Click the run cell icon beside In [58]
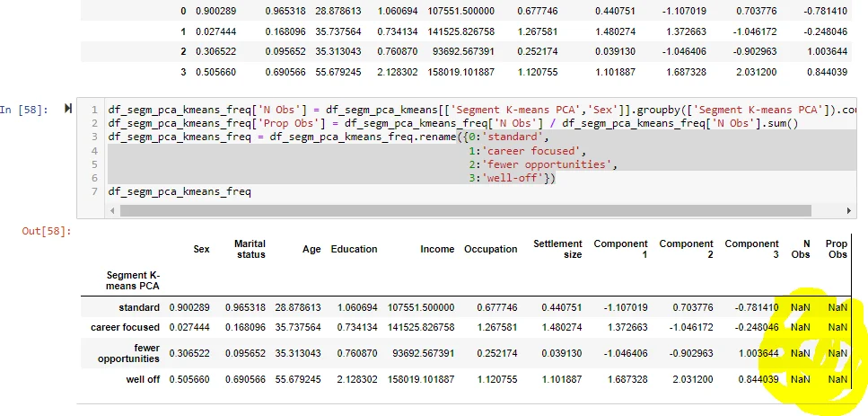Image resolution: width=868 pixels, height=416 pixels. [68, 109]
